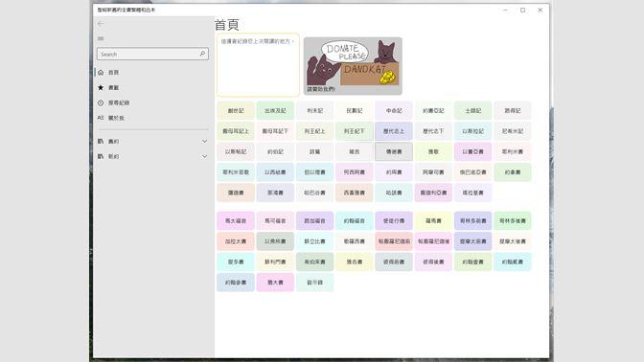Image resolution: width=644 pixels, height=362 pixels.
Task: Open the book 列王紀上
Action: click(x=315, y=131)
